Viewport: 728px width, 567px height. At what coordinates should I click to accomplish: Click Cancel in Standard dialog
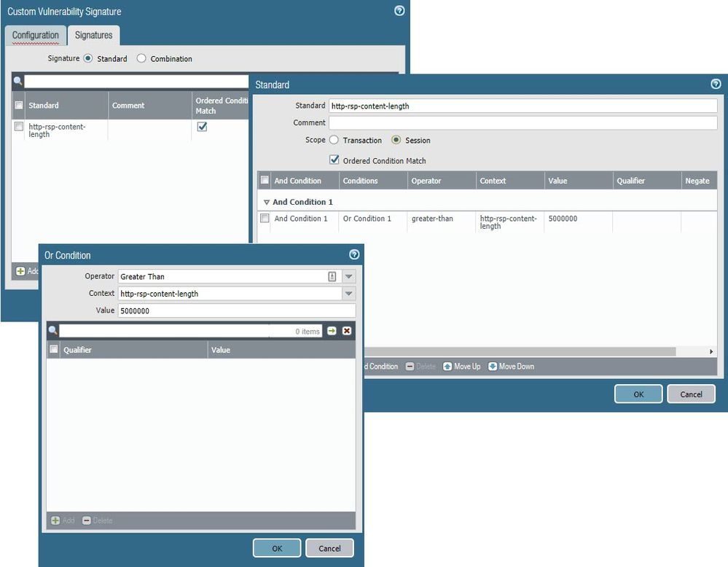click(x=691, y=394)
